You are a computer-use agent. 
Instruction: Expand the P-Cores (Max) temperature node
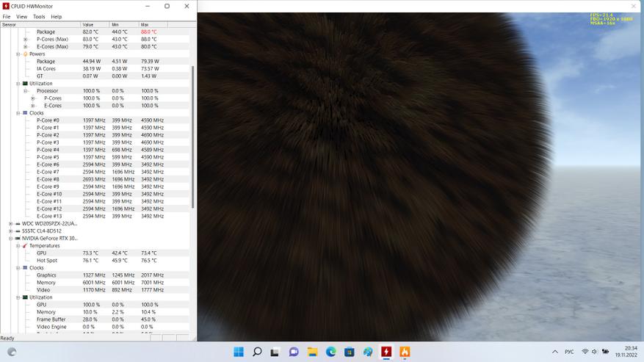[x=26, y=40]
